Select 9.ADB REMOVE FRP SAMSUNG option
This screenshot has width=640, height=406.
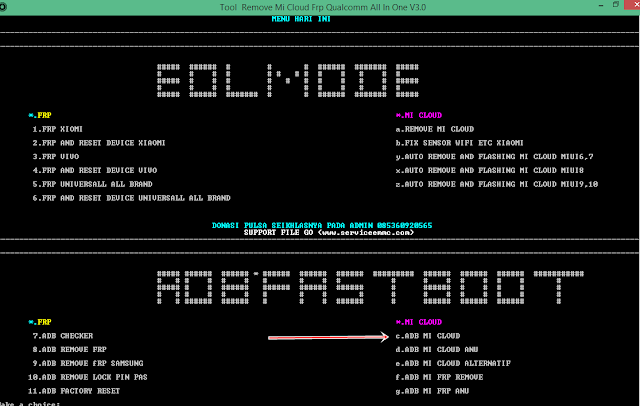(x=88, y=363)
